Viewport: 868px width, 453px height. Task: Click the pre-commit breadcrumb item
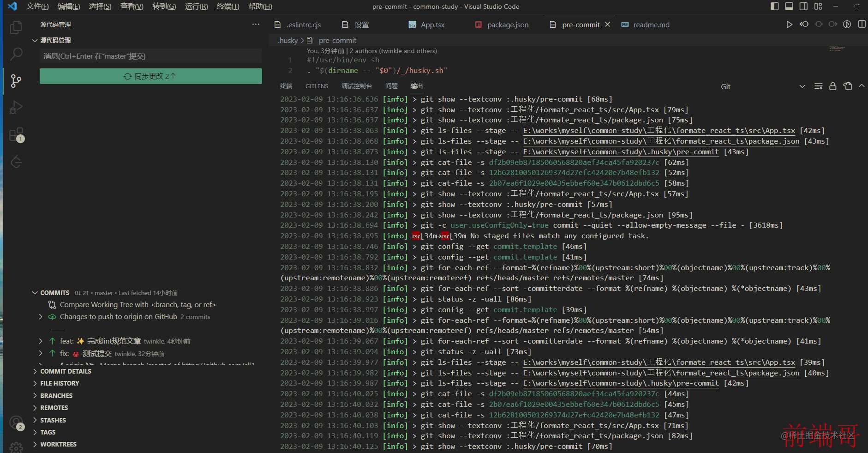(337, 41)
